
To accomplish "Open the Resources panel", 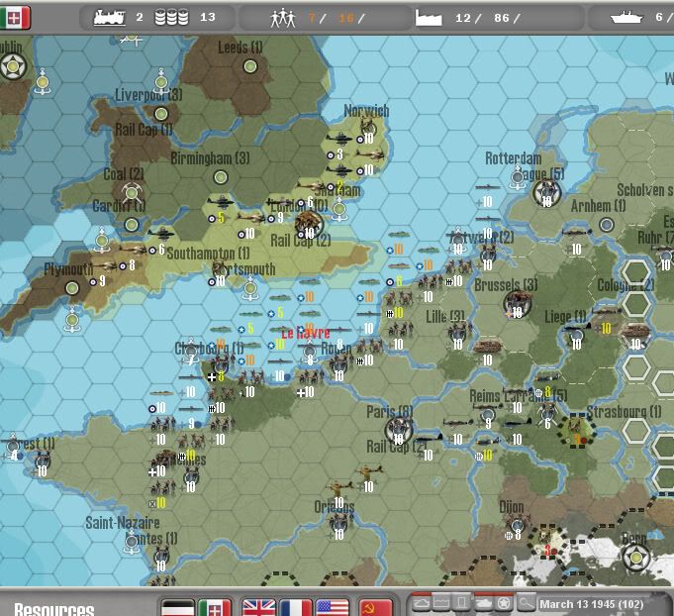I will (x=54, y=608).
